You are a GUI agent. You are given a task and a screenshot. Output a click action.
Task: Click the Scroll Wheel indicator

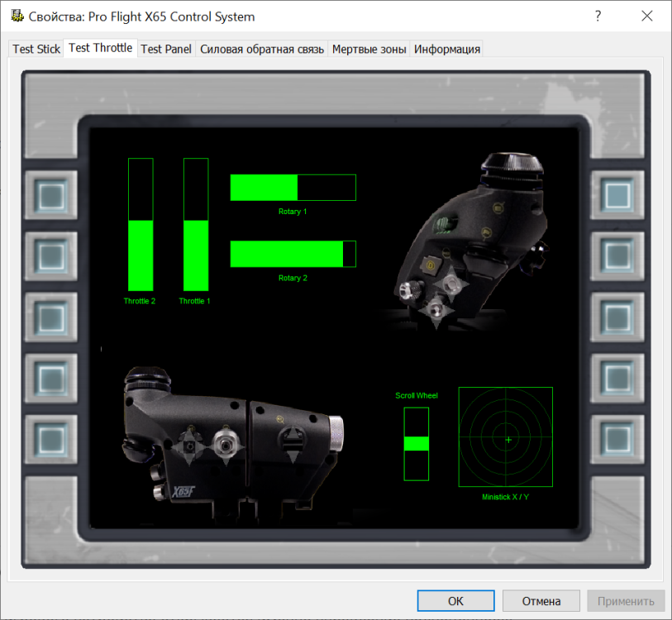pyautogui.click(x=416, y=444)
